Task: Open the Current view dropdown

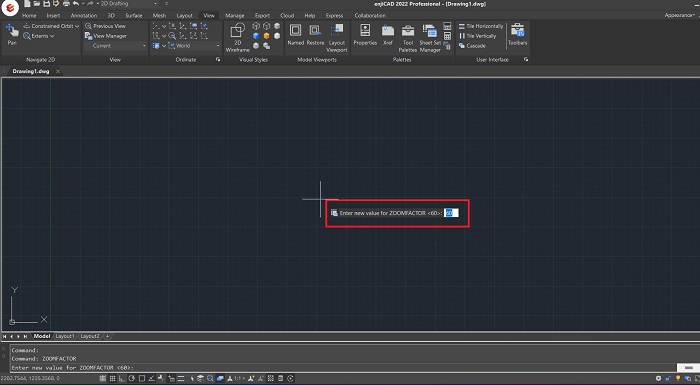Action: 116,46
